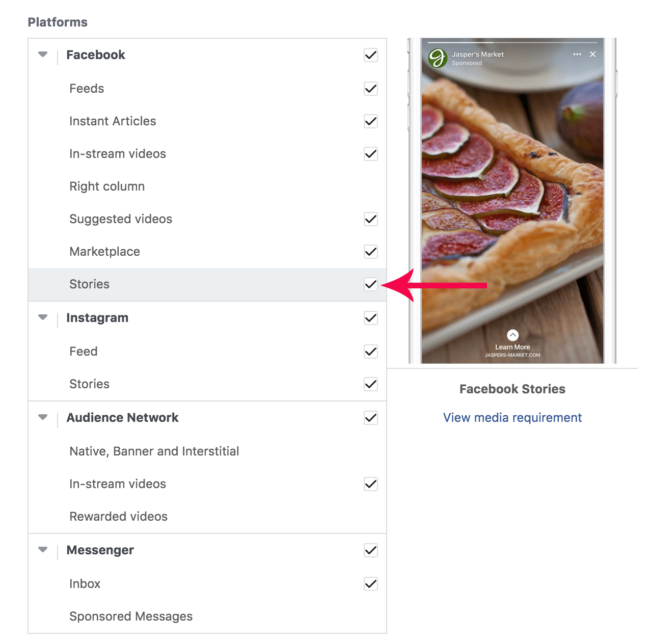This screenshot has height=644, width=649.
Task: Tap the Learn More swipe-up arrow icon
Action: pos(512,335)
